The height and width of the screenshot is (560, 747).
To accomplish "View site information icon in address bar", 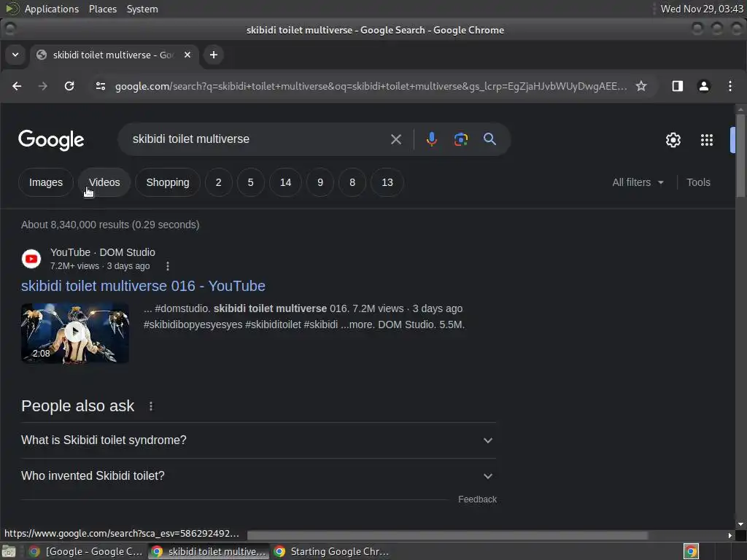I will click(x=101, y=86).
